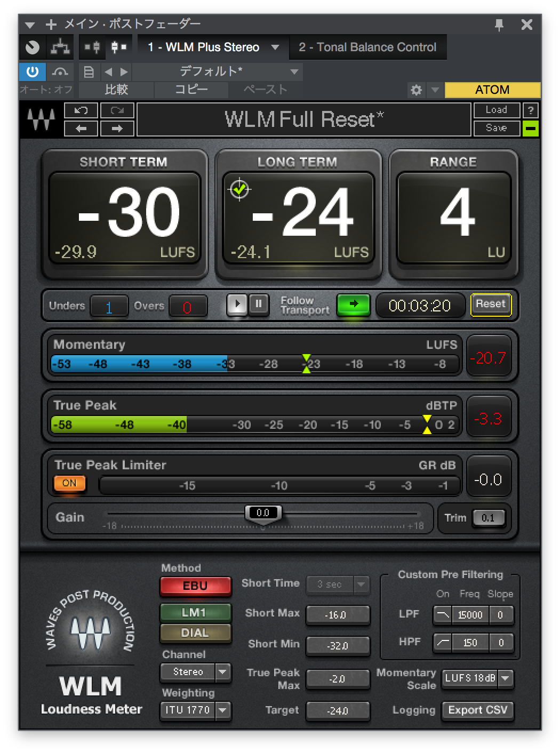Click the Save button
560x753 pixels.
click(497, 128)
